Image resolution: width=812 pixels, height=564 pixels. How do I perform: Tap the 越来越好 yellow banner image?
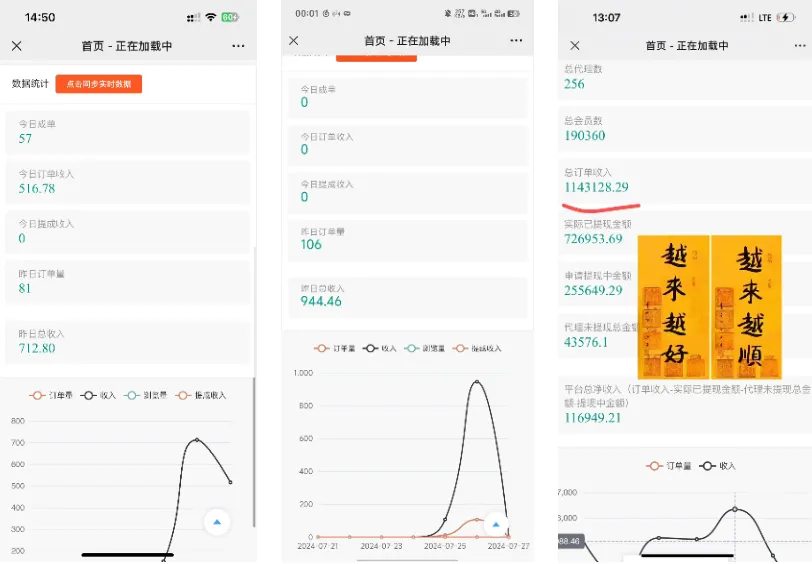(x=673, y=306)
